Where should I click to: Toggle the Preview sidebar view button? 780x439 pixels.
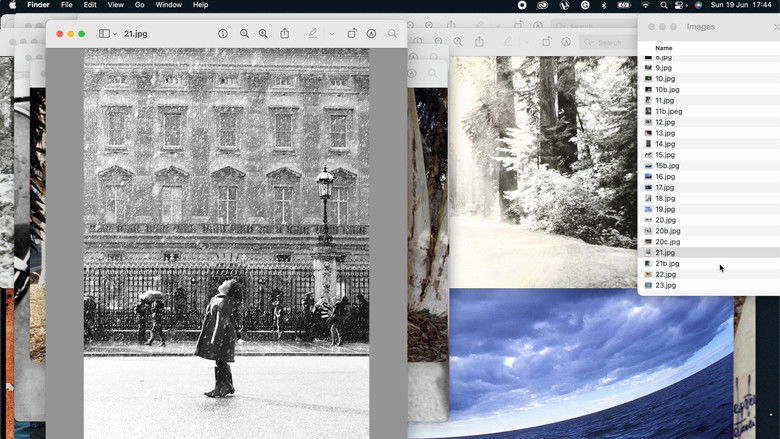click(x=104, y=34)
